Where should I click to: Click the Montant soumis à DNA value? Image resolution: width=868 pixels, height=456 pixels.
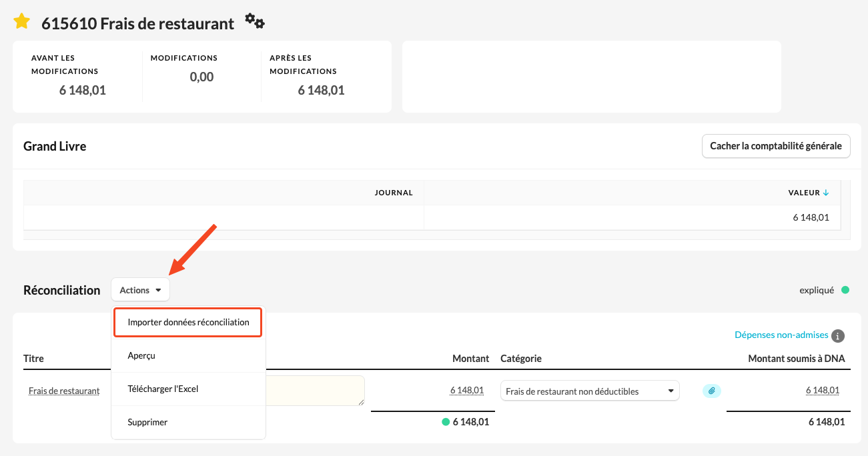(x=822, y=391)
